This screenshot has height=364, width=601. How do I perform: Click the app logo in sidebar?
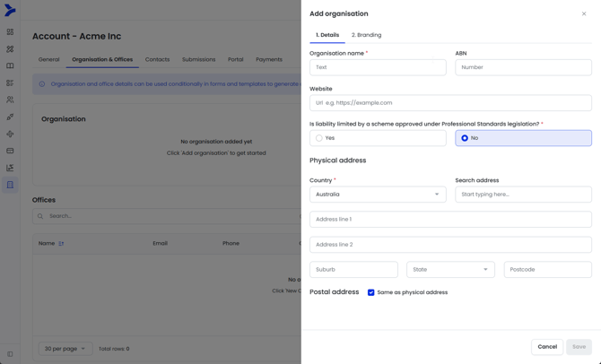[x=10, y=10]
